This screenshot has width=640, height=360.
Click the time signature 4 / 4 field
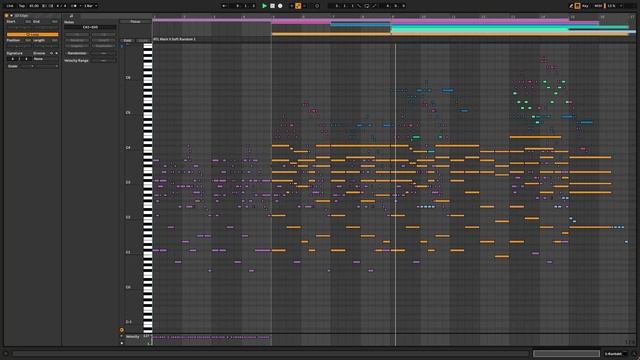[61, 6]
